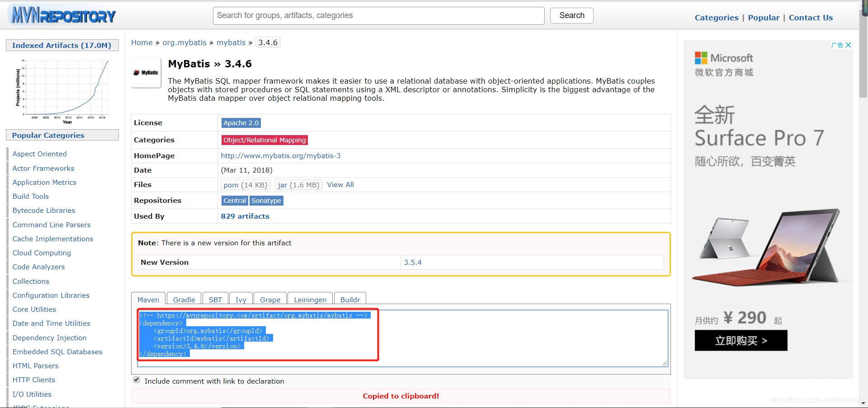Open Cache Implementations category
Viewport: 868px width, 408px height.
pos(52,239)
